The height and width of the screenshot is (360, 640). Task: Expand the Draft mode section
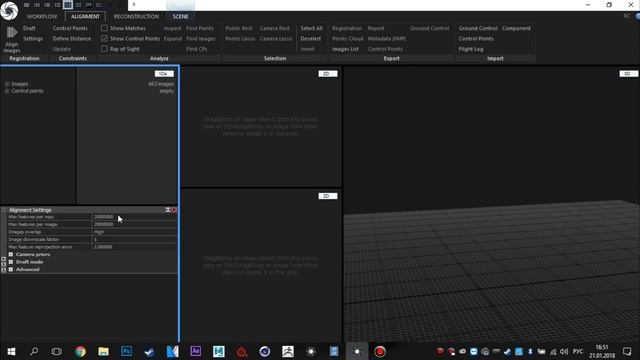pos(11,262)
